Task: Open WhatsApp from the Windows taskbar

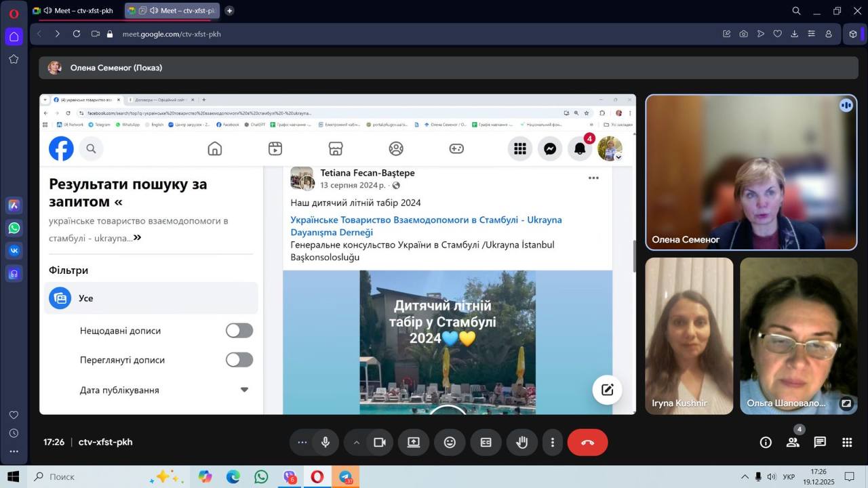Action: [261, 477]
